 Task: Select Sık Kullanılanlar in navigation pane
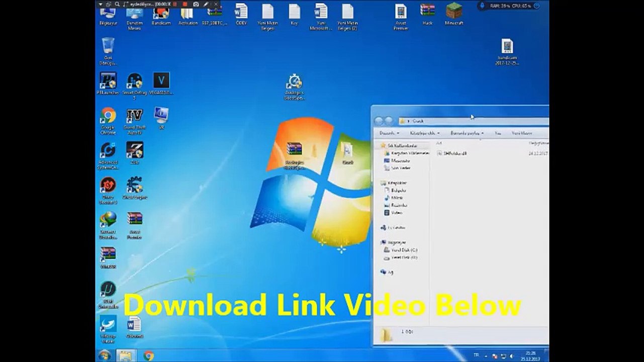(398, 145)
